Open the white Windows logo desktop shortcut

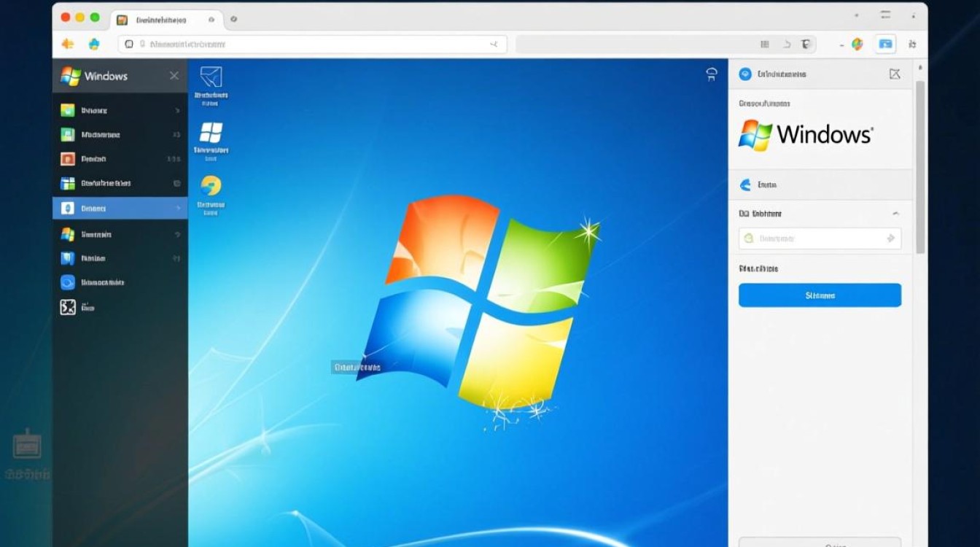pos(211,133)
